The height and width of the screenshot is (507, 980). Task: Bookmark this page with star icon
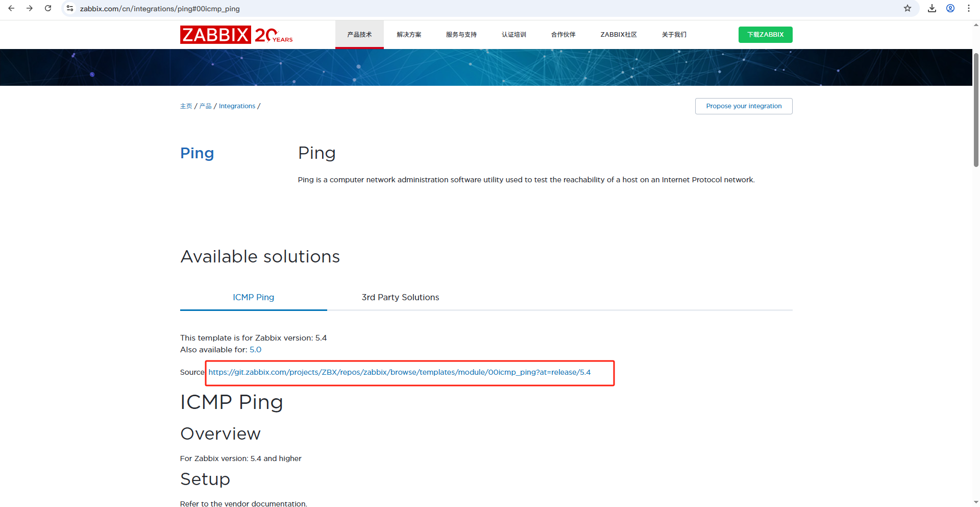(x=907, y=8)
